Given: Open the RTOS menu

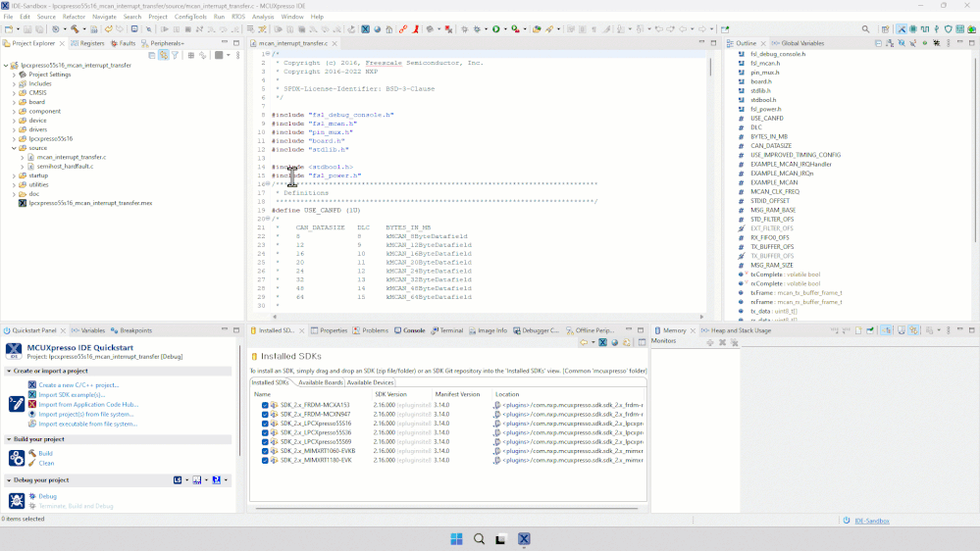Looking at the screenshot, I should 238,17.
